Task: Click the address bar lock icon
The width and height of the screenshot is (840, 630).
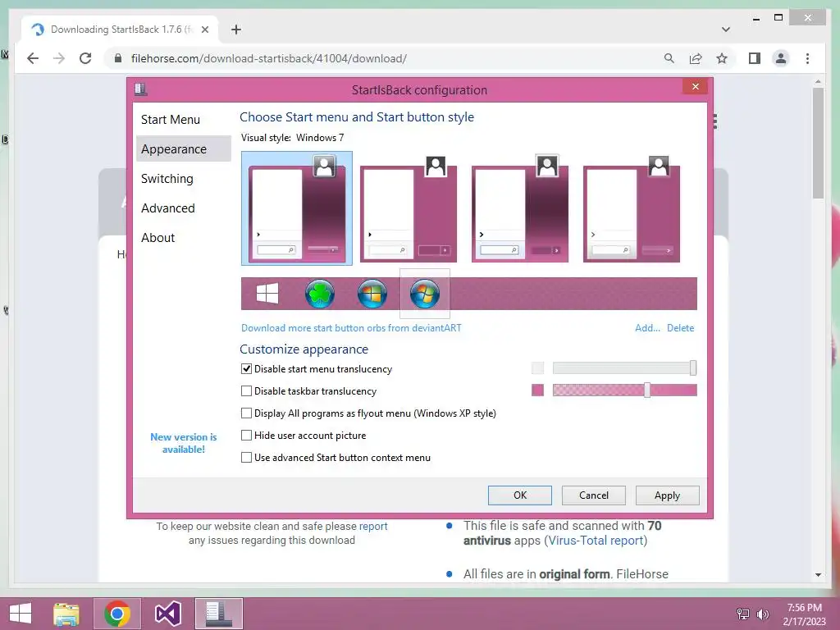Action: [118, 58]
